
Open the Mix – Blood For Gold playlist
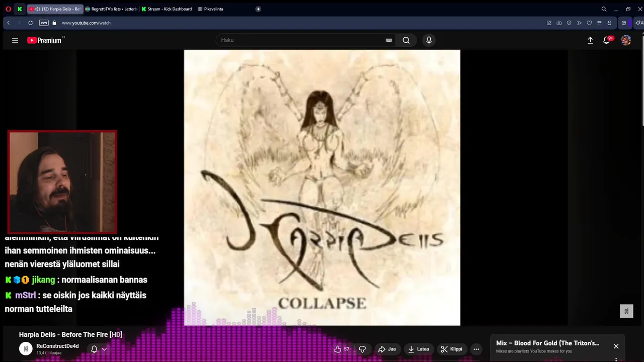coord(547,343)
